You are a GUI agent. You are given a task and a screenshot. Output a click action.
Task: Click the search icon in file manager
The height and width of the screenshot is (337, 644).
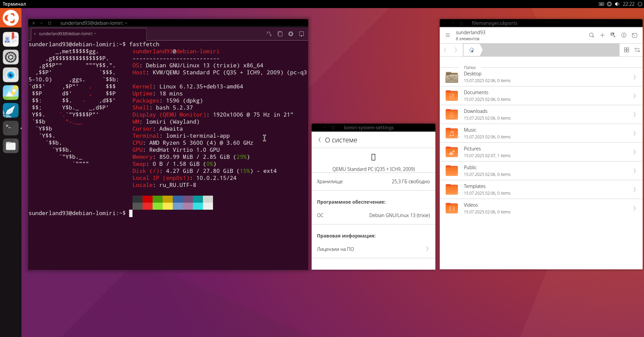(591, 35)
